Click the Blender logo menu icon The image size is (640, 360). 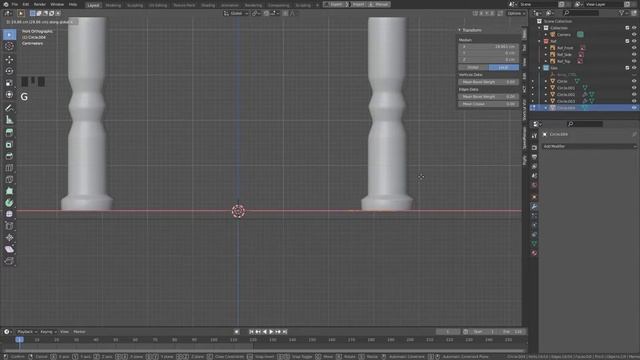[x=6, y=4]
